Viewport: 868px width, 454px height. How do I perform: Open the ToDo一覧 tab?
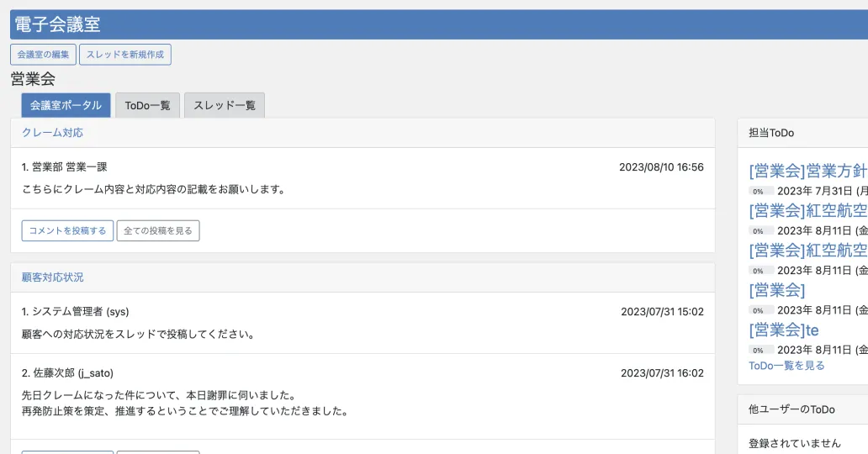[147, 105]
